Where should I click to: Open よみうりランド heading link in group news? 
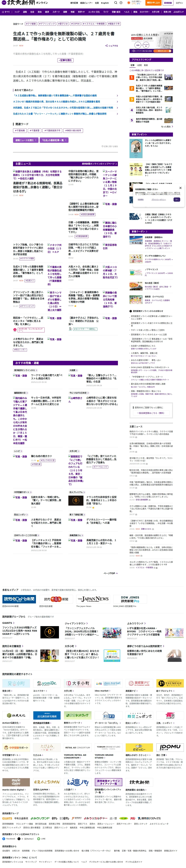[136, 623]
